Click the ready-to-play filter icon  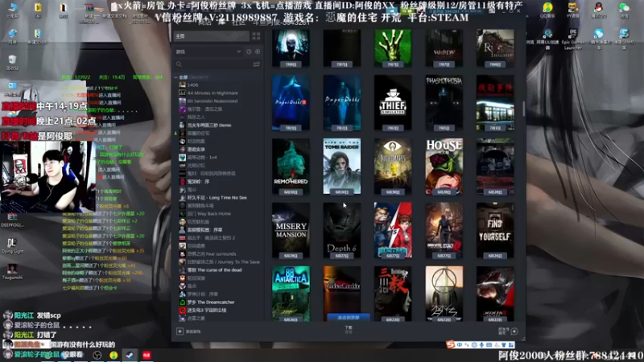click(258, 51)
